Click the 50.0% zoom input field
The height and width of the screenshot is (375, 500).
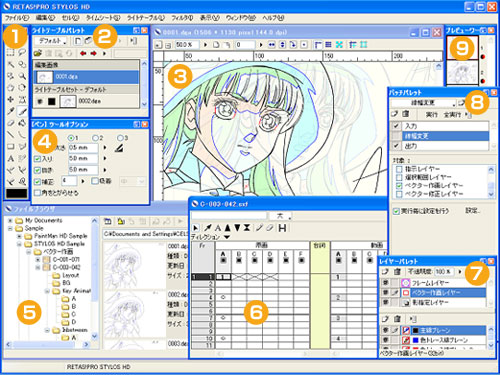point(187,44)
